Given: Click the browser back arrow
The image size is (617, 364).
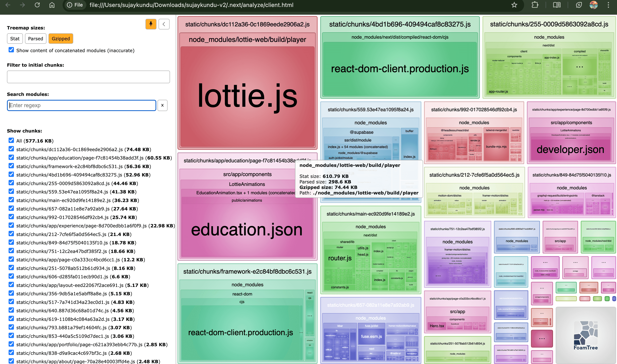Looking at the screenshot, I should 8,5.
